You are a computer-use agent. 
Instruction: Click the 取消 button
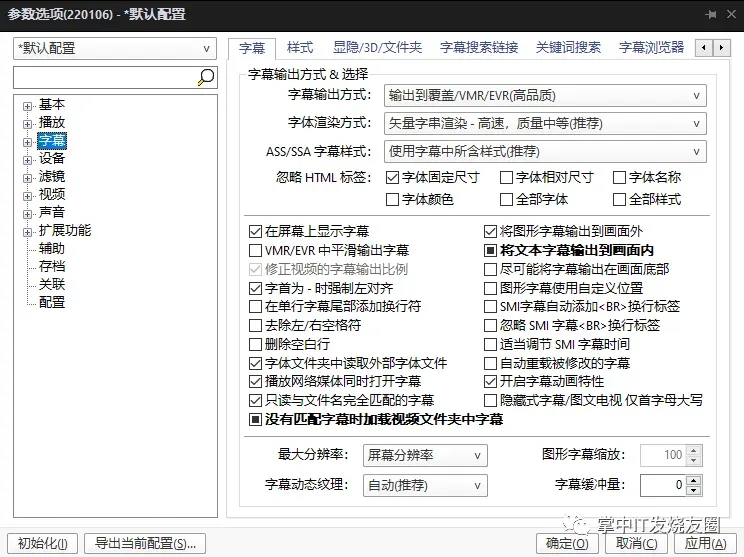tap(636, 543)
